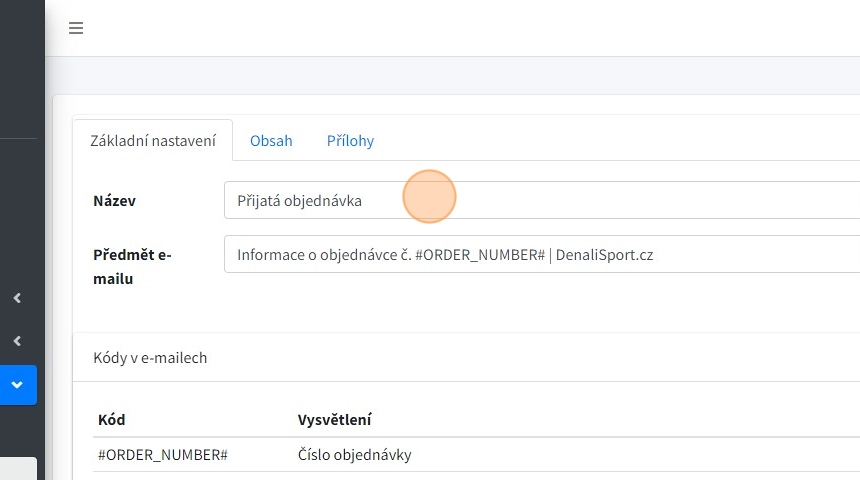The height and width of the screenshot is (480, 860).
Task: Click the Předmět e-mailu label
Action: click(132, 267)
